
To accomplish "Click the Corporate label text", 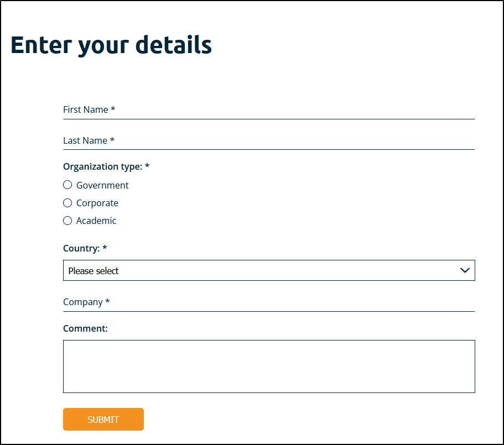I will [x=97, y=203].
